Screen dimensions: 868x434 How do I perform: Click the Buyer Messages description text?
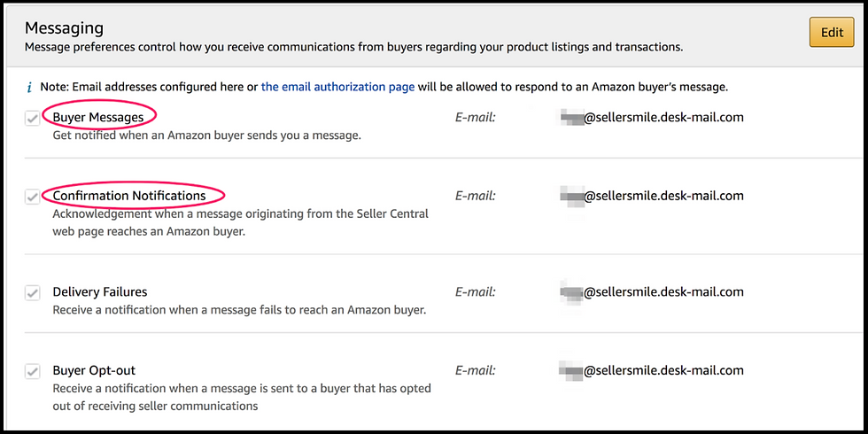point(206,136)
